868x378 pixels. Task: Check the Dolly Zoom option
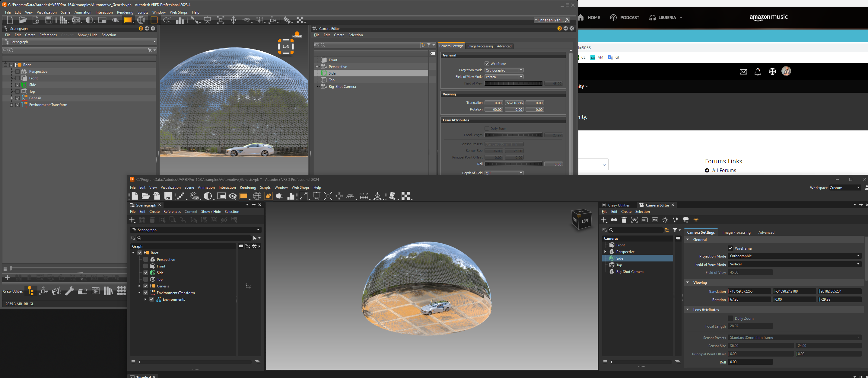(x=730, y=318)
